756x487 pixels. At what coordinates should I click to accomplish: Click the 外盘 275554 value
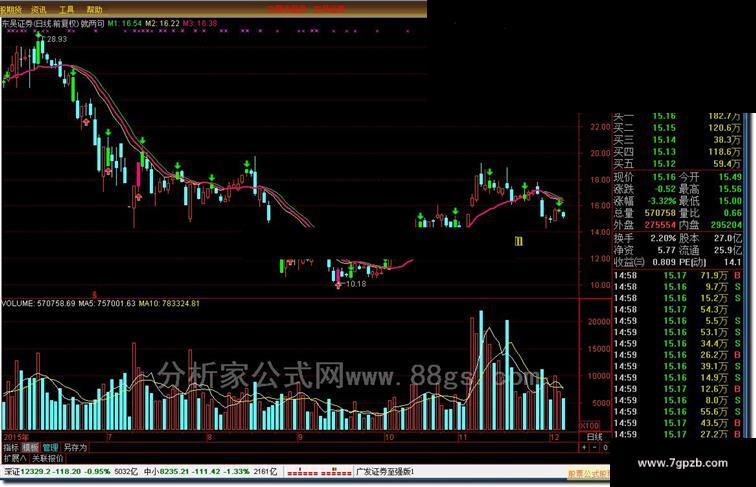click(660, 225)
